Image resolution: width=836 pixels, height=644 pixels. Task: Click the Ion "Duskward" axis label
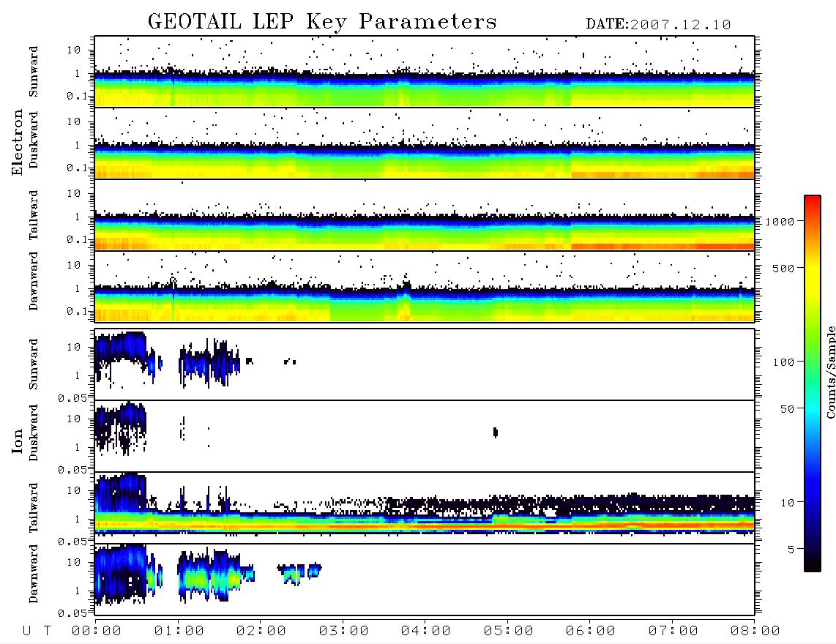click(34, 433)
